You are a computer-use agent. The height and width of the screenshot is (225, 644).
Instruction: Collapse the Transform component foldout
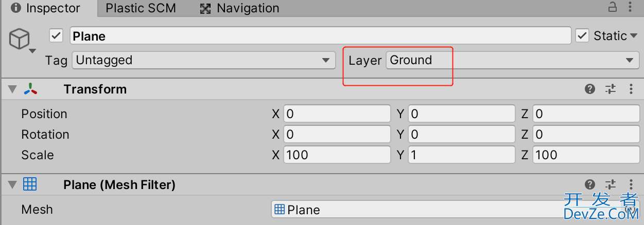12,89
